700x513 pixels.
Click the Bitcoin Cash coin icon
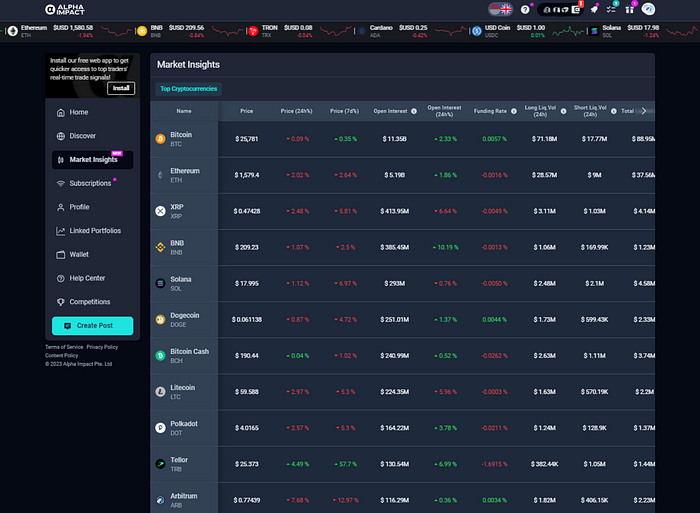[x=160, y=356]
